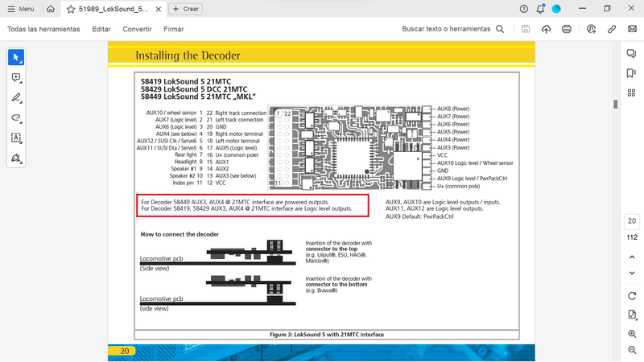Image resolution: width=644 pixels, height=362 pixels.
Task: Close the 51989_LokSound tab
Action: [x=158, y=9]
